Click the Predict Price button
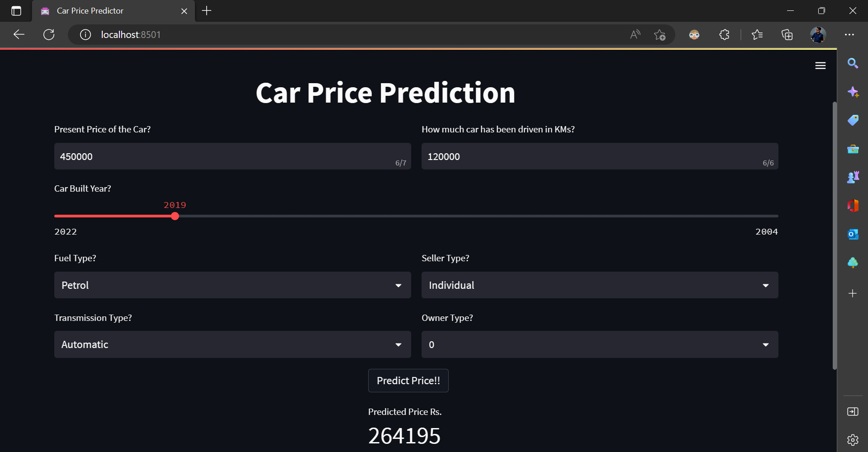 click(408, 380)
